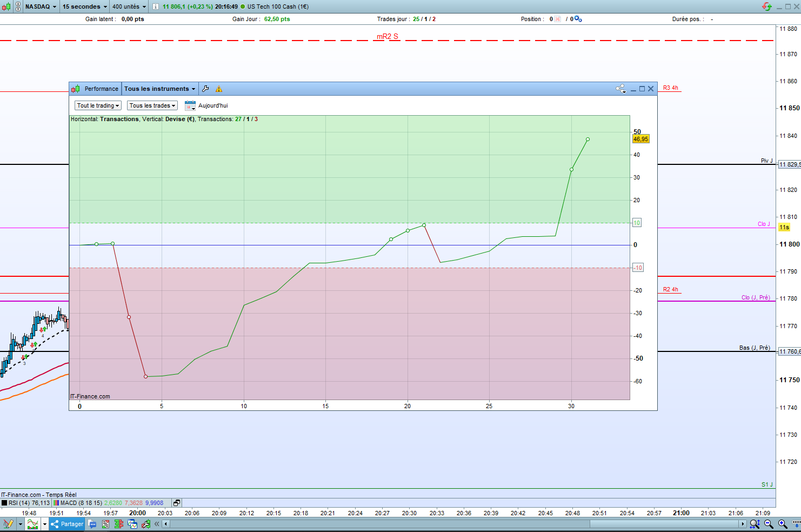The image size is (801, 532).
Task: Open the Tous les instruments dropdown
Action: [x=159, y=89]
